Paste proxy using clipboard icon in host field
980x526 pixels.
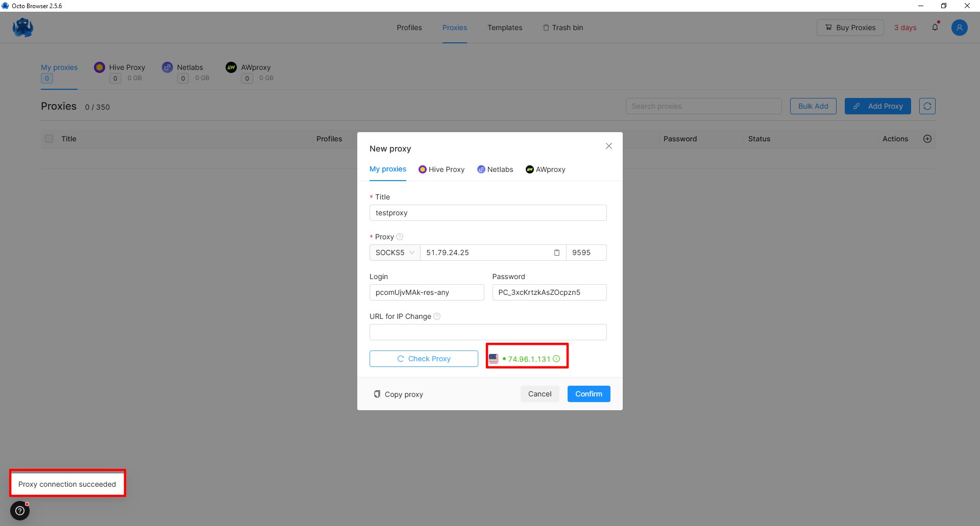click(557, 253)
